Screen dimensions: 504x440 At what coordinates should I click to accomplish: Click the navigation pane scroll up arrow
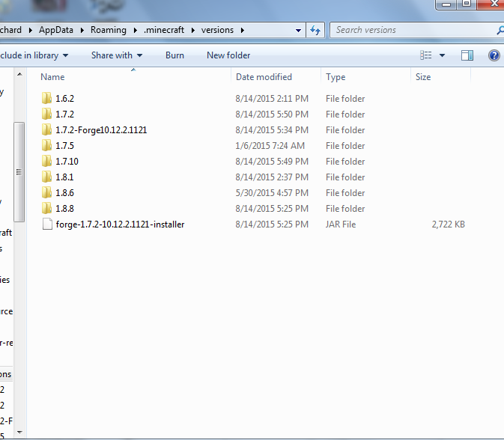pos(19,74)
